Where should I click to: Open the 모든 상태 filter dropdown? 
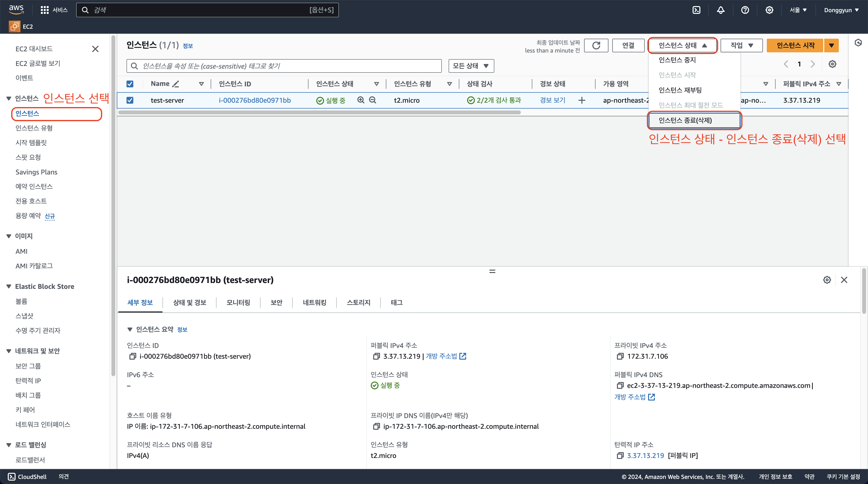tap(471, 66)
